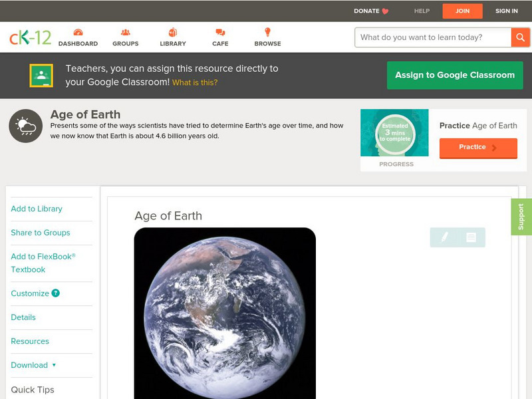
Task: Click the What is this? link
Action: [x=195, y=82]
